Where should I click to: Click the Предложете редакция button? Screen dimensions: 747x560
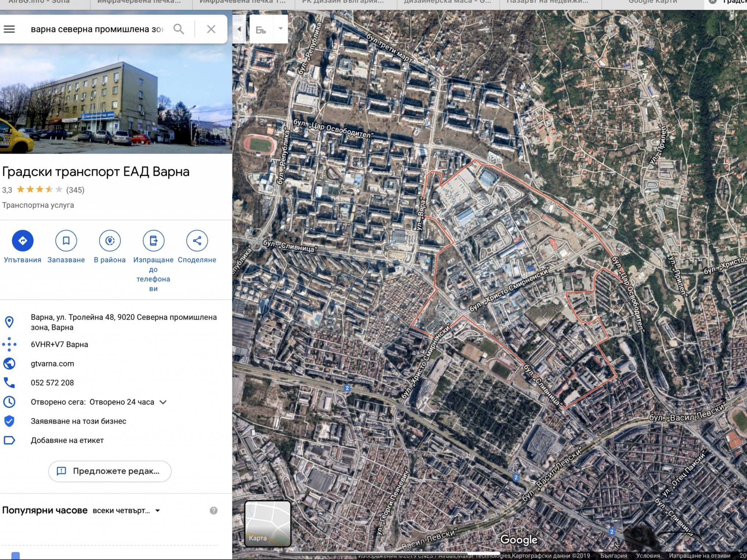click(x=110, y=471)
